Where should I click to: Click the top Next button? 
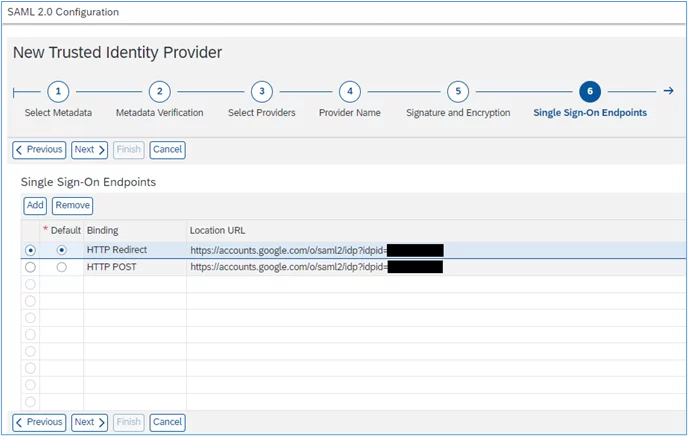click(90, 150)
